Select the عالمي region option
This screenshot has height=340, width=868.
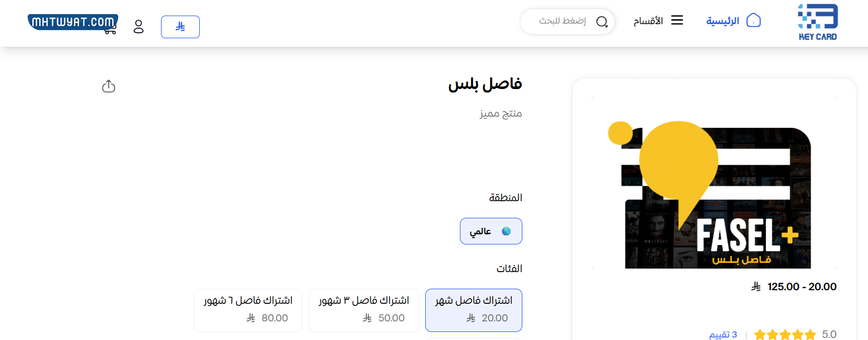click(491, 231)
